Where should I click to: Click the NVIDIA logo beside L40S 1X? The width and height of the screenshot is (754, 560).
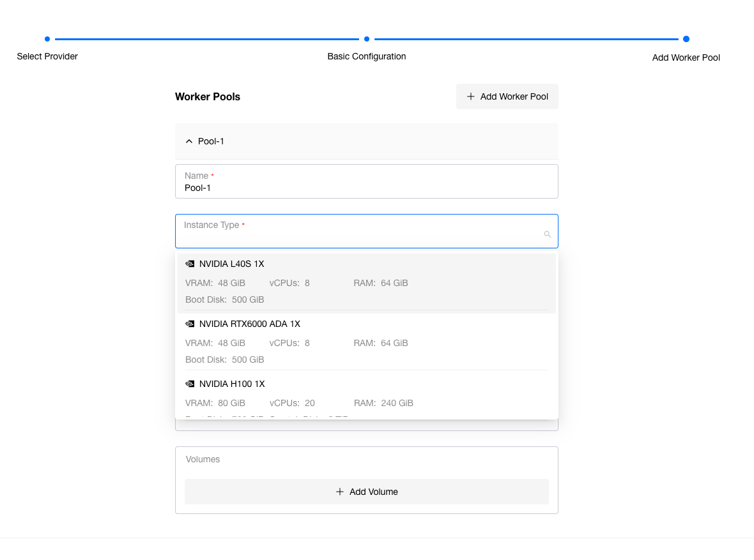tap(190, 264)
